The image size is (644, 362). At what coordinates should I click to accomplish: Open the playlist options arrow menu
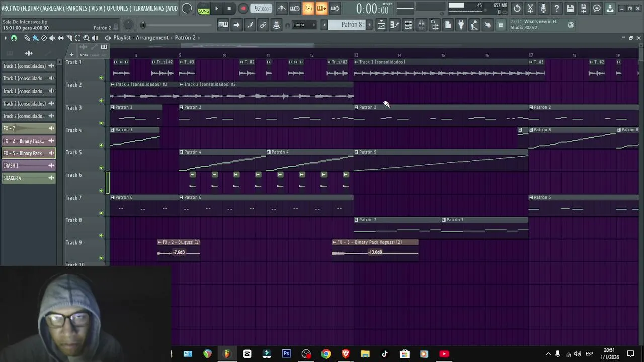[6, 38]
